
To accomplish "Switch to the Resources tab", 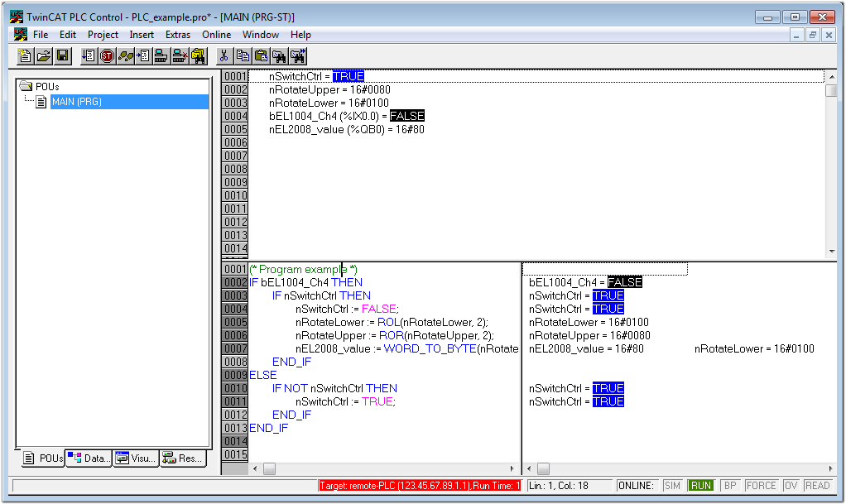I will click(183, 458).
